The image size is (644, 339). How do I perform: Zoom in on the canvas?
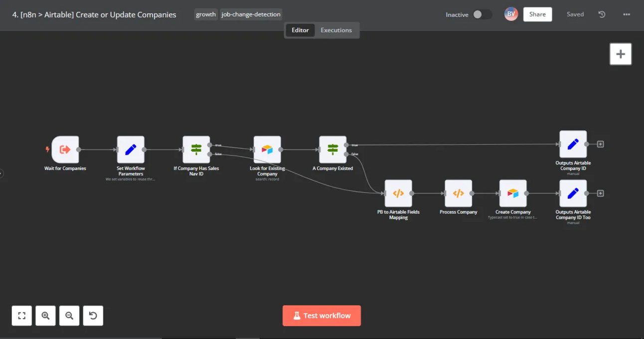click(45, 316)
